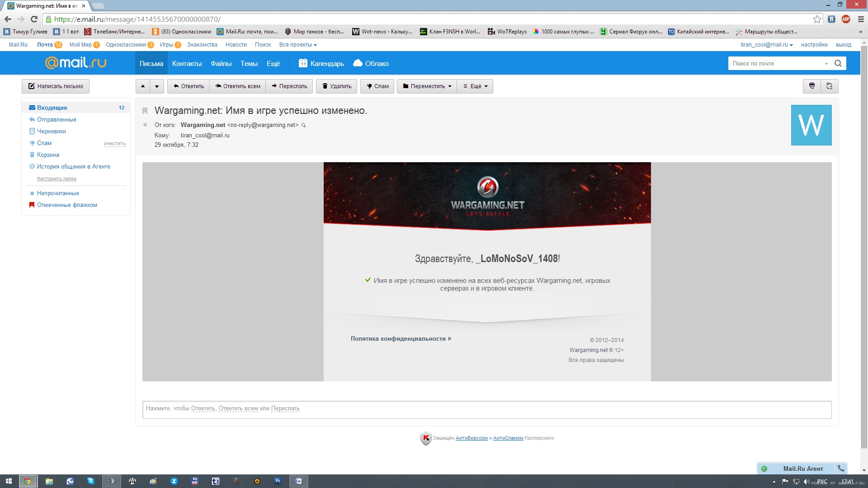This screenshot has height=488, width=868.
Task: Open the Темы tab
Action: (249, 63)
